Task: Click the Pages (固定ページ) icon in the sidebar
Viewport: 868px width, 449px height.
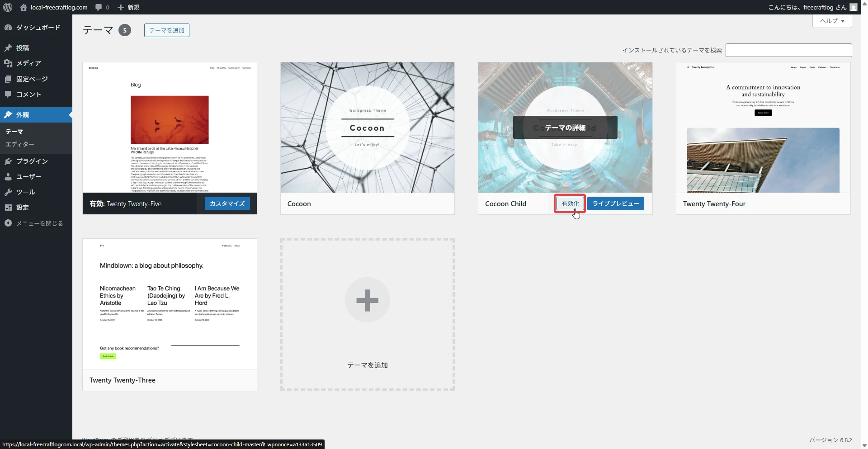Action: 8,79
